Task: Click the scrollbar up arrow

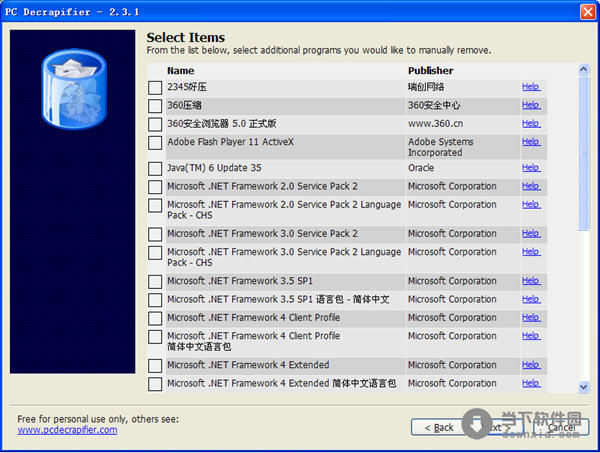Action: [584, 69]
